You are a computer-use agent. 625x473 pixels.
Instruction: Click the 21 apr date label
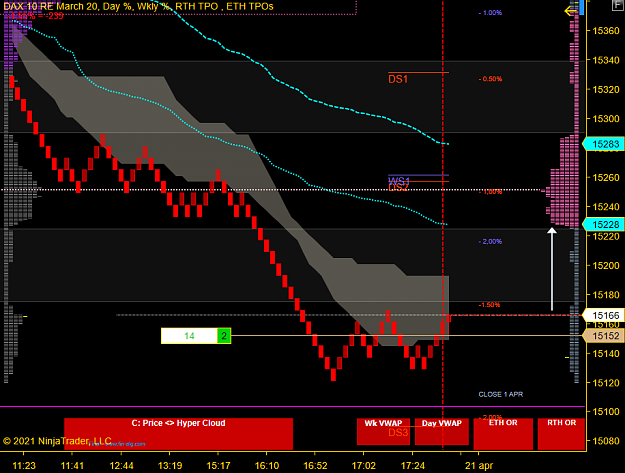click(479, 465)
